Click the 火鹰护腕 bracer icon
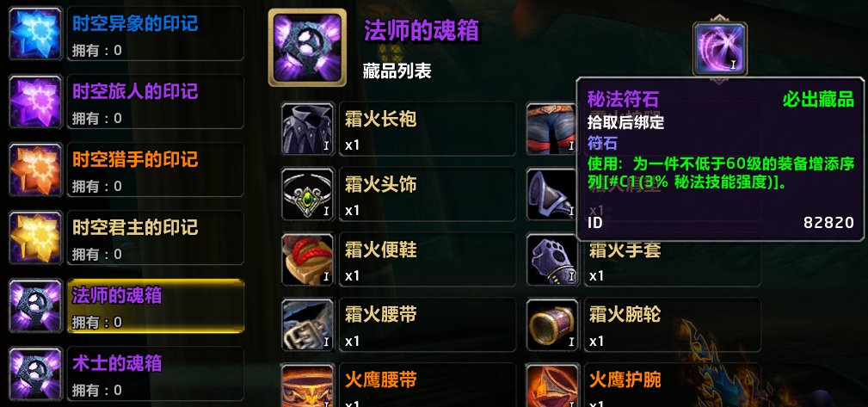The image size is (868, 407). tap(552, 385)
